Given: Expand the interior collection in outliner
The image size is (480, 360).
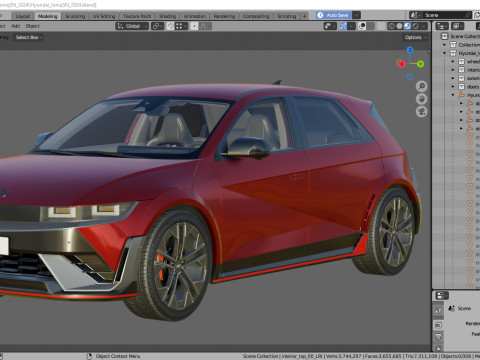Looking at the screenshot, I should coord(453,70).
